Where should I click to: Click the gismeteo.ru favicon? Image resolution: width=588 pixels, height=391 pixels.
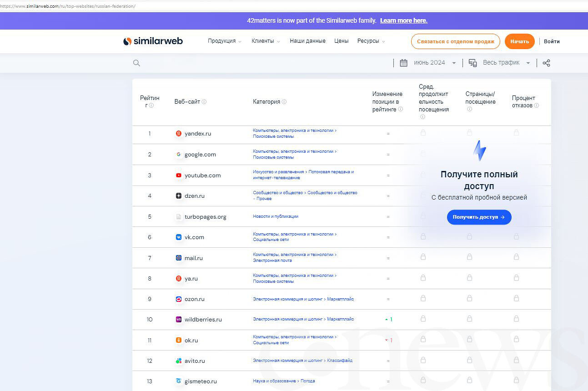point(179,381)
